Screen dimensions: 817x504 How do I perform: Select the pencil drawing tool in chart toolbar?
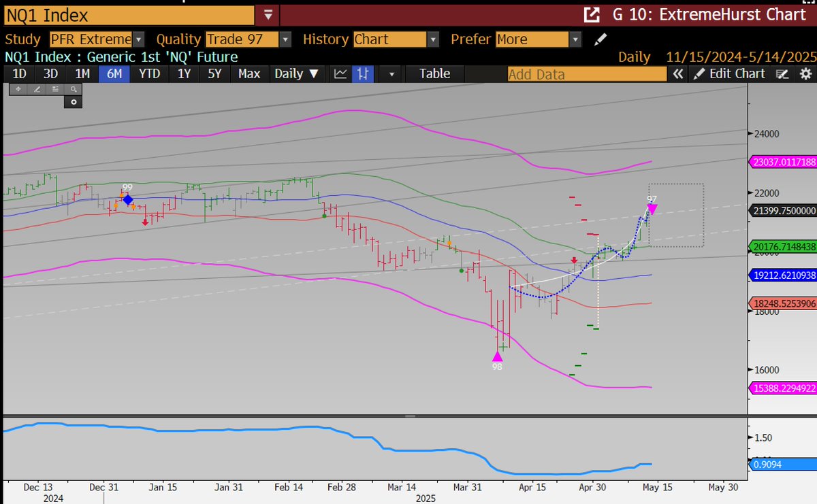click(x=37, y=88)
